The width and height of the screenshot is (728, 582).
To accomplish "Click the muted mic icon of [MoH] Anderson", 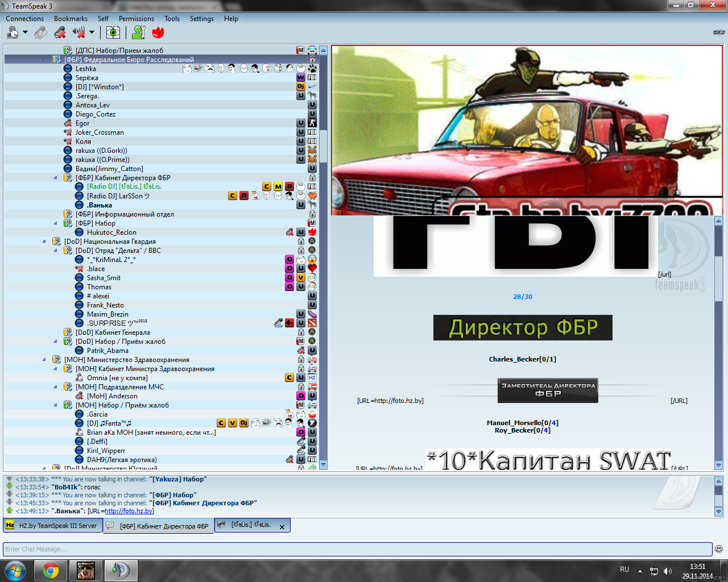I will click(79, 396).
